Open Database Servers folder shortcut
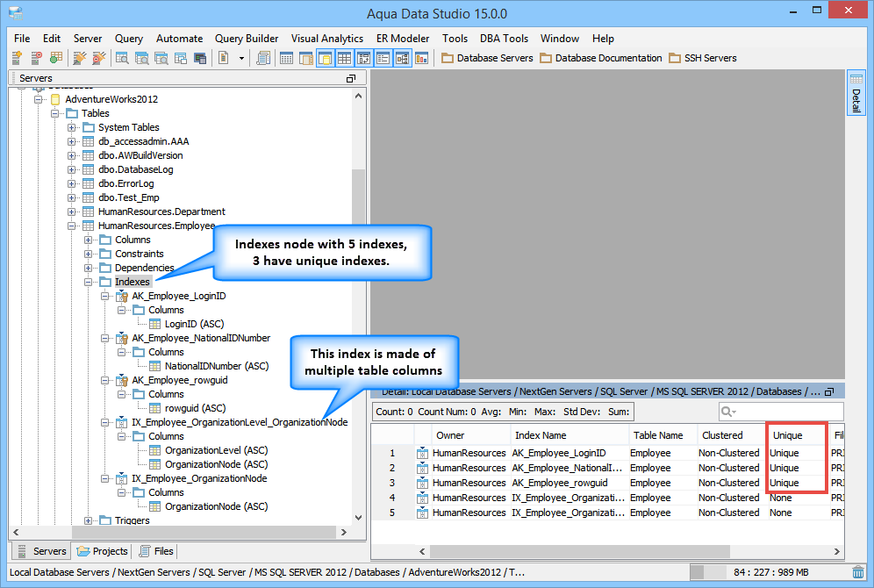 487,58
